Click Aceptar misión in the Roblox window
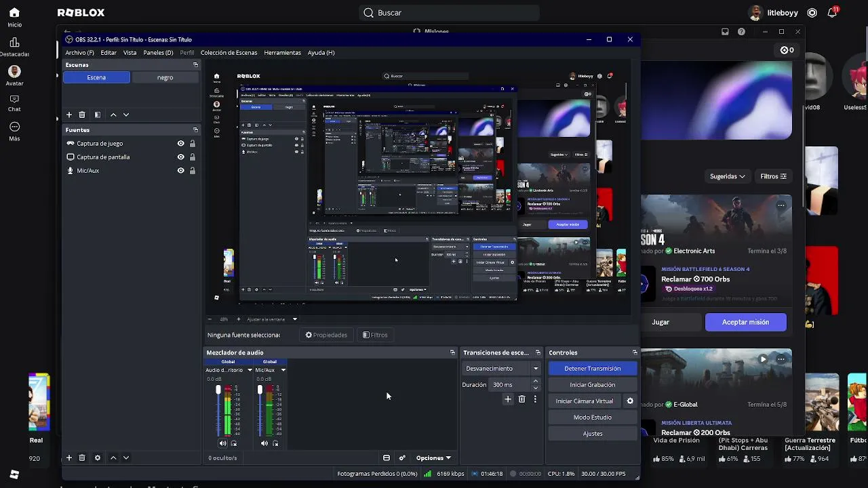 click(746, 323)
